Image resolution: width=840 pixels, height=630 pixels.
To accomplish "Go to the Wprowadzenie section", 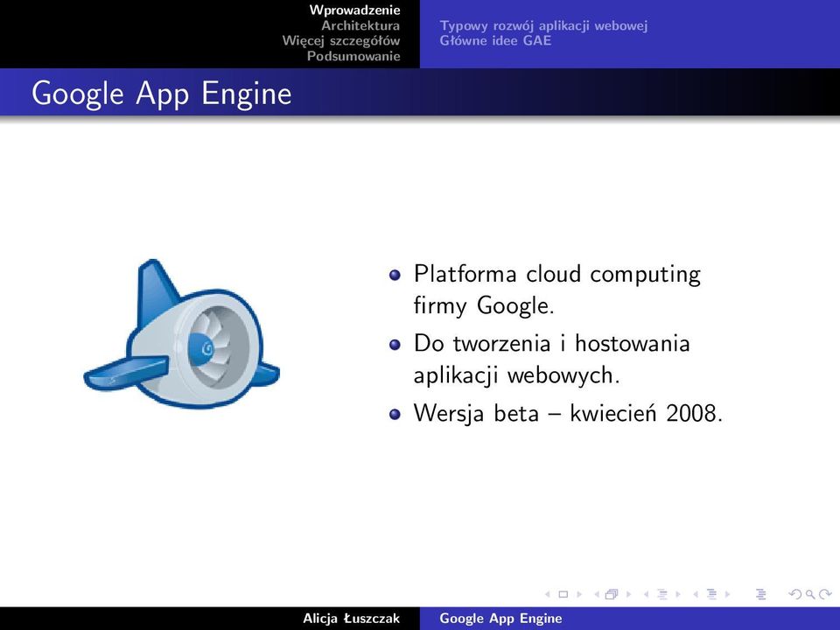I will pos(354,10).
